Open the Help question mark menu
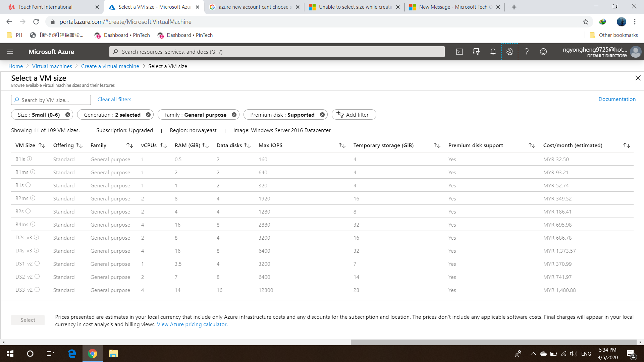Screen dimensions: 644x362 (x=527, y=52)
